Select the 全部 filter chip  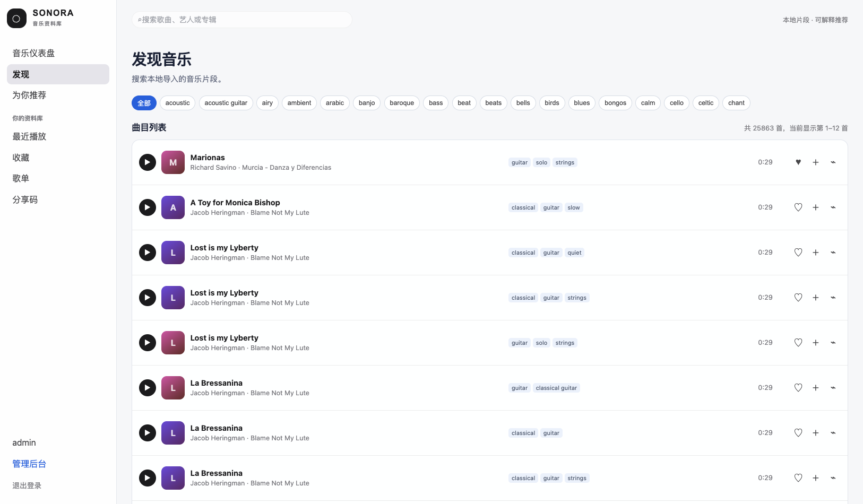point(144,103)
